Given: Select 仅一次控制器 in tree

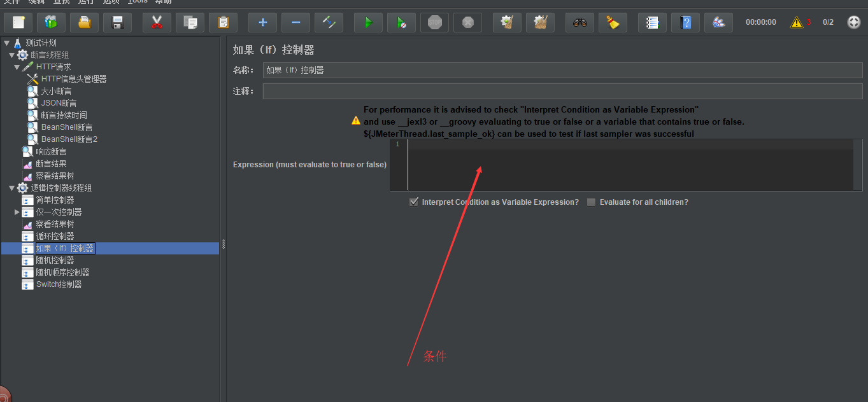Looking at the screenshot, I should [x=59, y=212].
